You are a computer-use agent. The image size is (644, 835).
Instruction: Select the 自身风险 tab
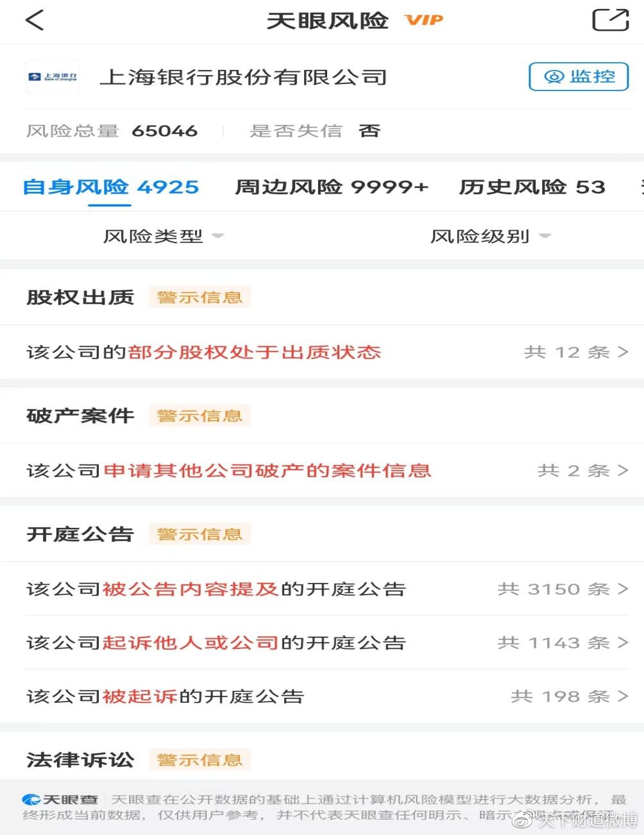tap(110, 187)
